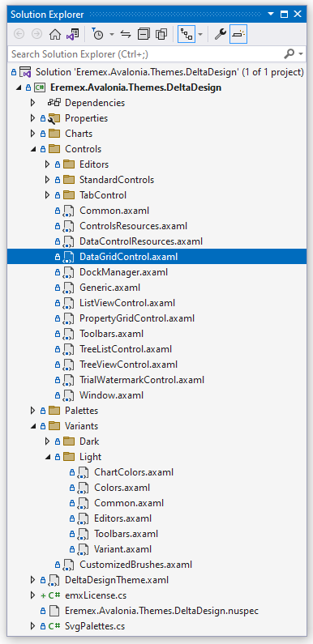313x644 pixels.
Task: Click DataControlResources.axaml file icon
Action: click(x=69, y=242)
